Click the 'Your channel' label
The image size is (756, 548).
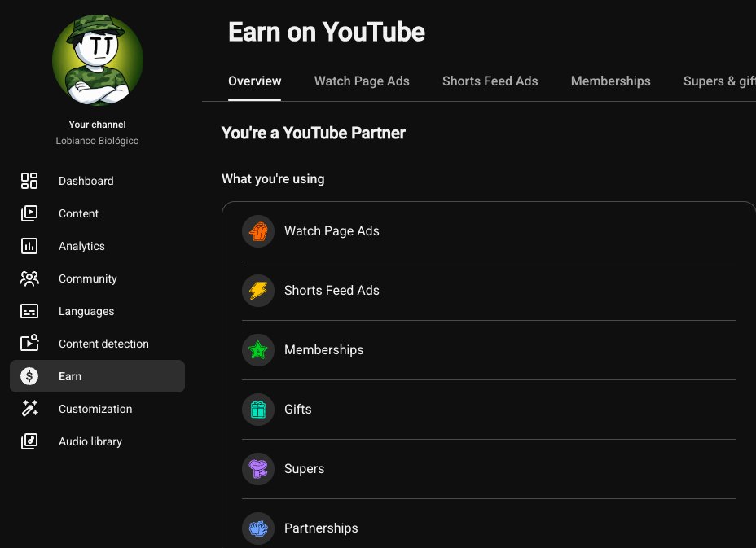(98, 125)
